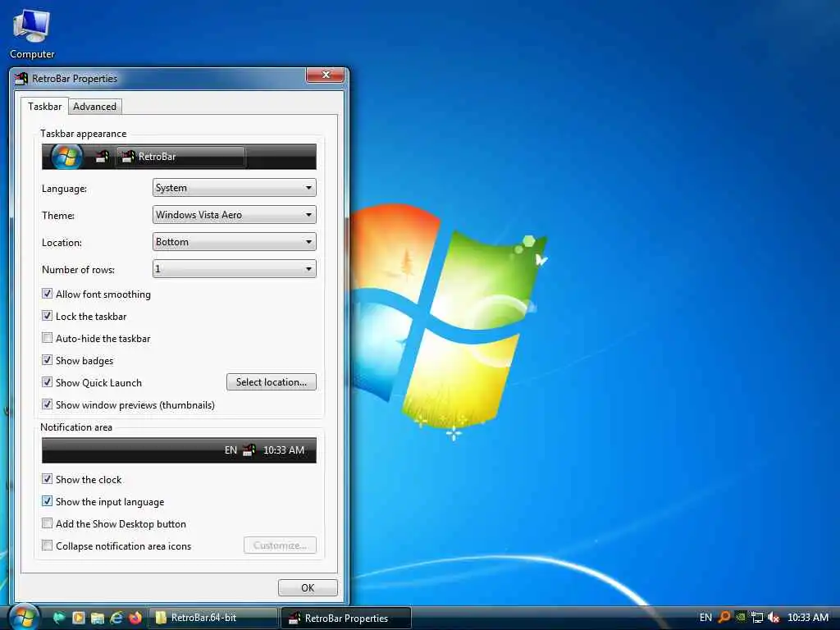This screenshot has width=840, height=630.
Task: Open the Language dropdown
Action: tap(234, 188)
